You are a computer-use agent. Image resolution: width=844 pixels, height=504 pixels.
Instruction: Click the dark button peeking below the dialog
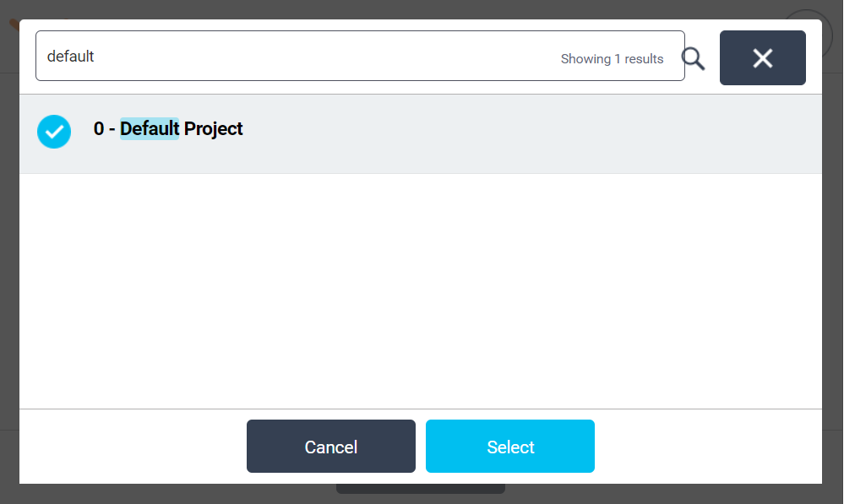(420, 489)
